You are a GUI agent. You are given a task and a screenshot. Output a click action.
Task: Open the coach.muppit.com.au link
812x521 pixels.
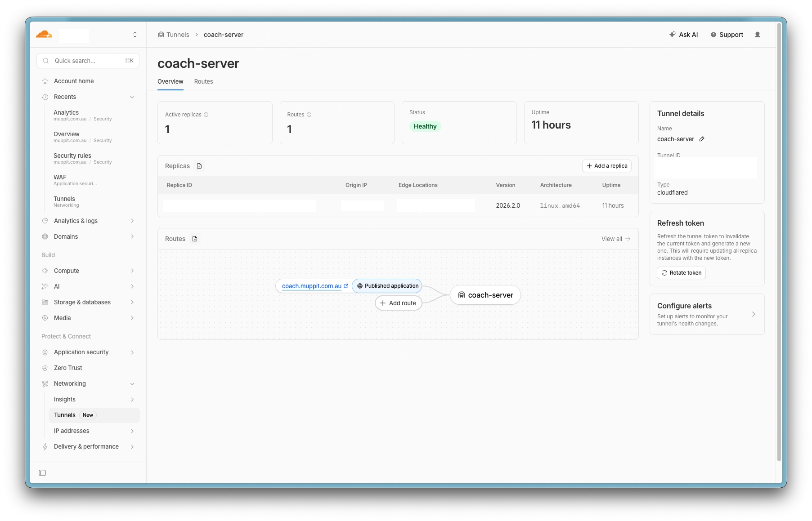point(312,286)
